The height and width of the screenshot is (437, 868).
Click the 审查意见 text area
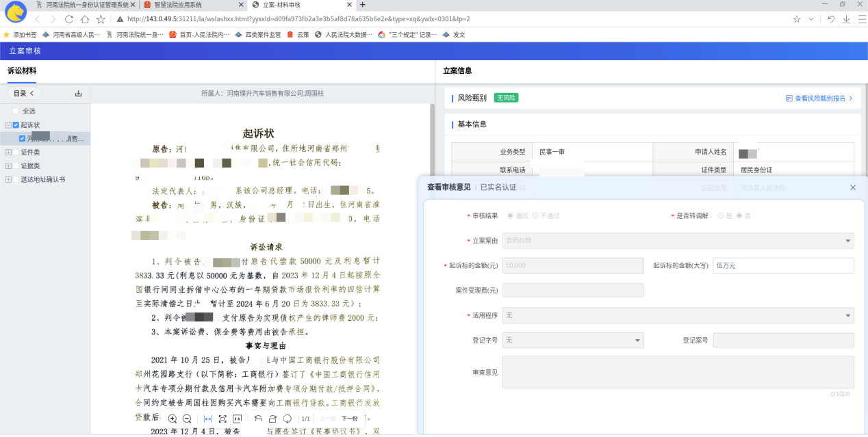click(678, 372)
